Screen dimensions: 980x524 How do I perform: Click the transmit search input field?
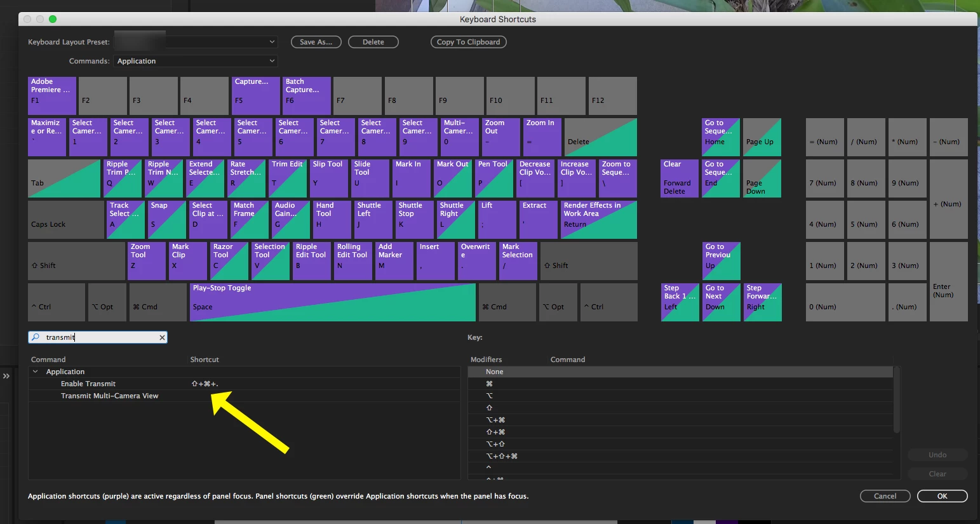coord(98,337)
